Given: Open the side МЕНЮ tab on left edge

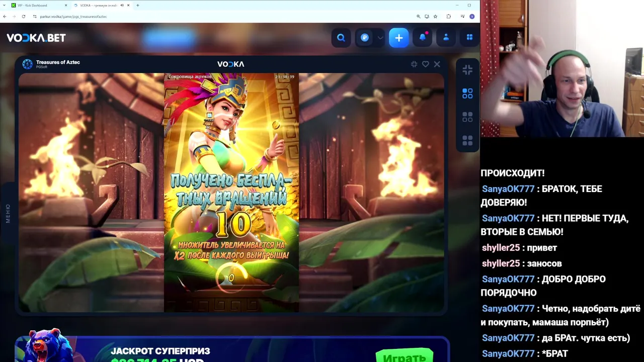Looking at the screenshot, I should click(x=8, y=213).
